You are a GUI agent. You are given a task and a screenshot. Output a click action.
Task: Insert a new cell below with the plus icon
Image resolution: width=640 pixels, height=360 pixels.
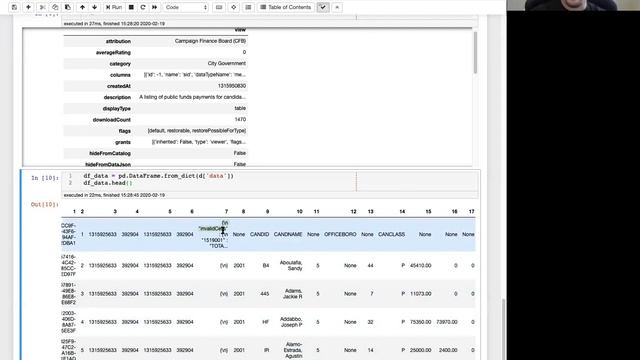click(x=28, y=7)
